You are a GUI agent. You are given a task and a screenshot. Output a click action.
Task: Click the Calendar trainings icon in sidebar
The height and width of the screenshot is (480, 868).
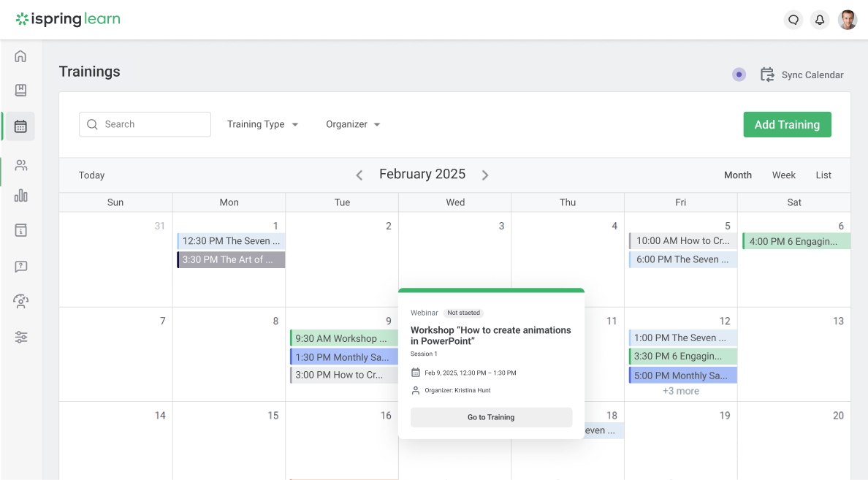20,125
